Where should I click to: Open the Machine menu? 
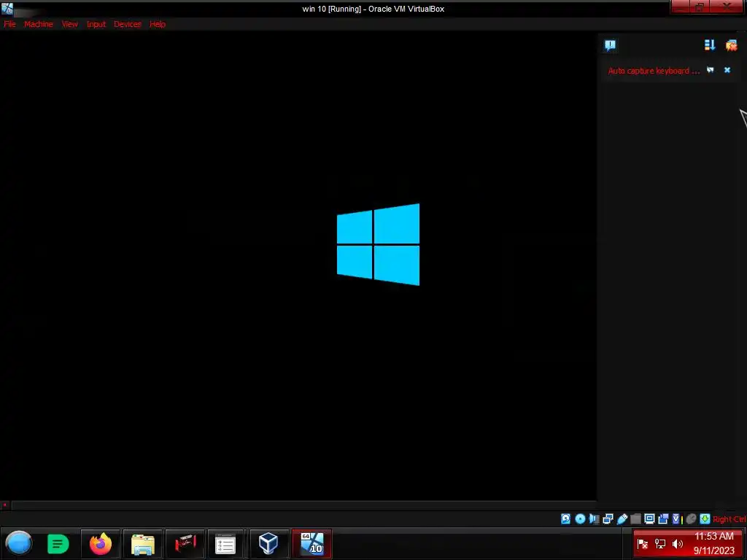coord(39,24)
